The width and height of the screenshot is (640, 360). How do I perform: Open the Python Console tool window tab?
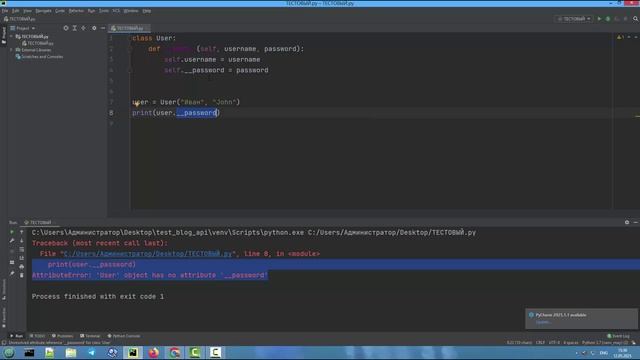[x=124, y=336]
